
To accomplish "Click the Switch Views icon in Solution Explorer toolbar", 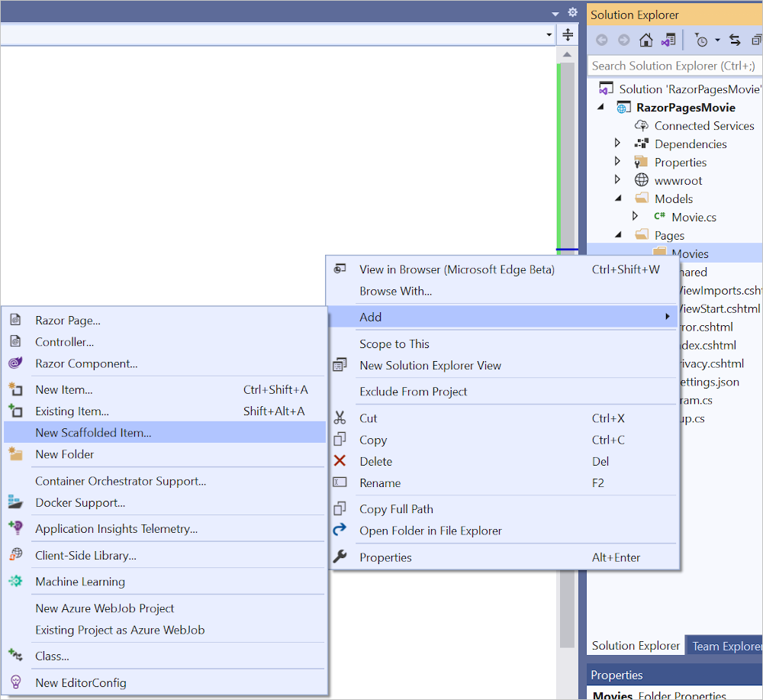I will coord(668,40).
